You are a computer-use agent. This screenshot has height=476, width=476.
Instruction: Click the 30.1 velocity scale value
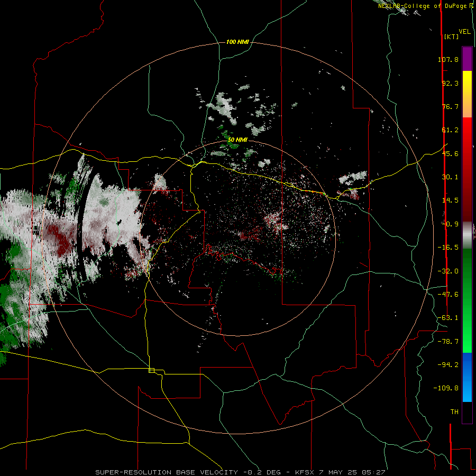[450, 177]
